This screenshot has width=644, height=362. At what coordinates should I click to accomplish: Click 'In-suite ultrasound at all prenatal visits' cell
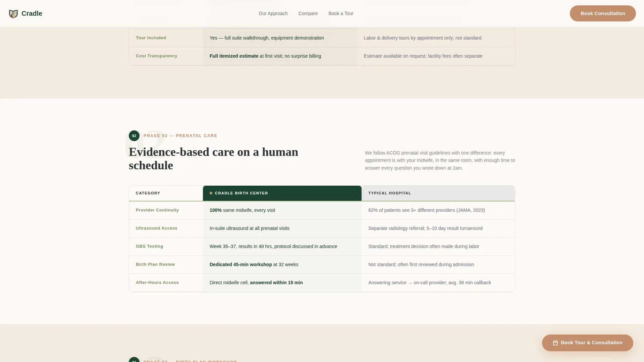click(282, 228)
